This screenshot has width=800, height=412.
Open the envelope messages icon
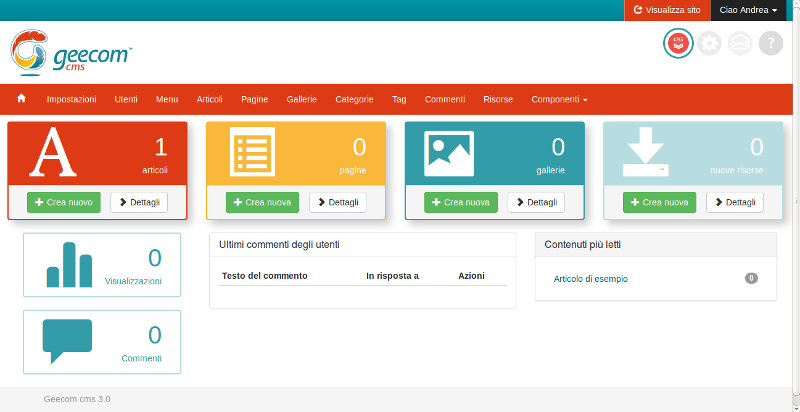[x=740, y=43]
